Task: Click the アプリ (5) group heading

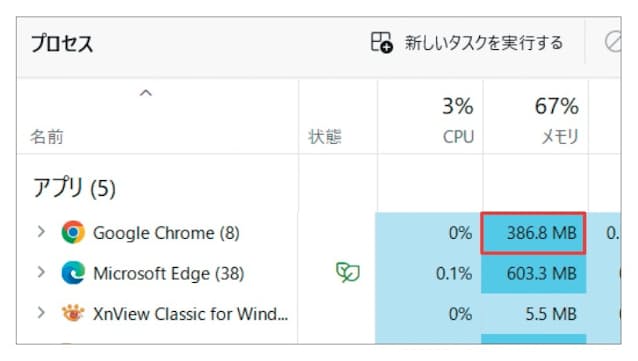Action: pos(74,188)
